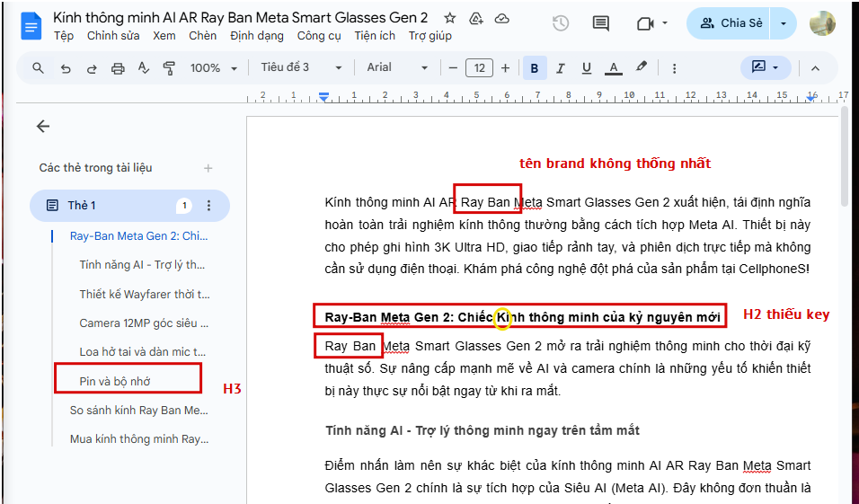Open the text color picker
This screenshot has width=859, height=504.
click(614, 68)
